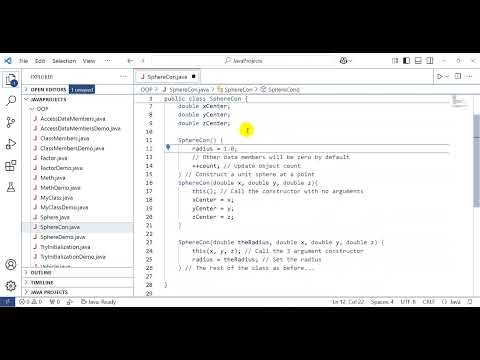The image size is (480, 360).
Task: Open Explorer panel More Actions ellipsis
Action: point(124,76)
